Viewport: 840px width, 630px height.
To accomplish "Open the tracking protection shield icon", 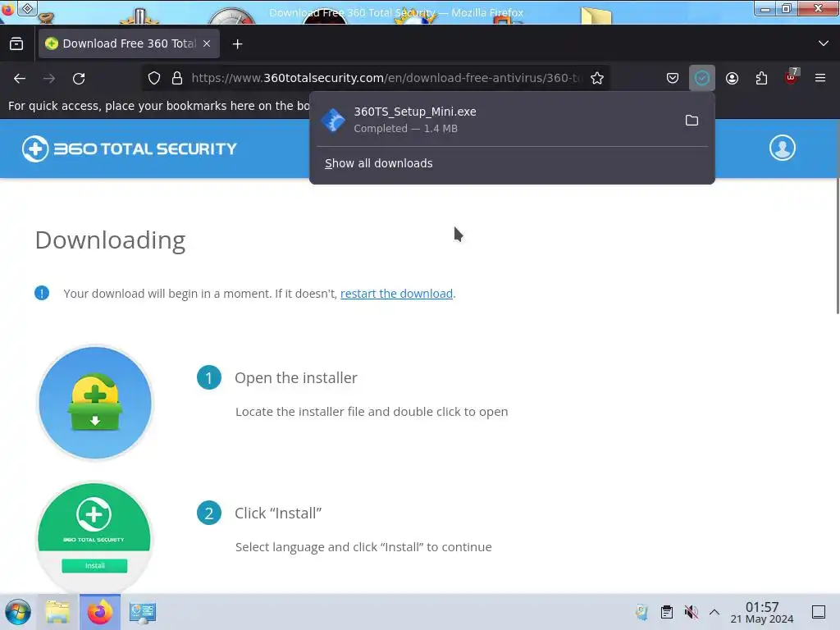I will [154, 78].
